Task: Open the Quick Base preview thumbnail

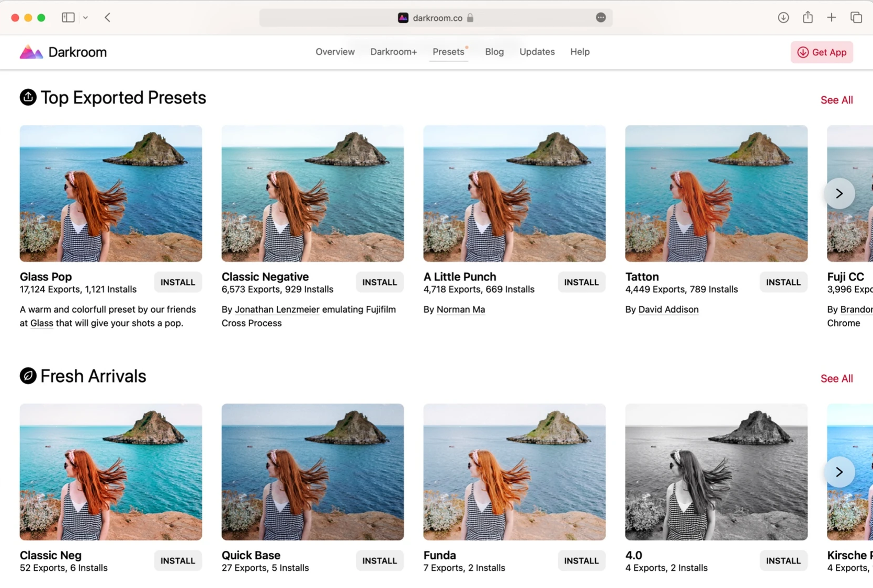Action: tap(313, 472)
